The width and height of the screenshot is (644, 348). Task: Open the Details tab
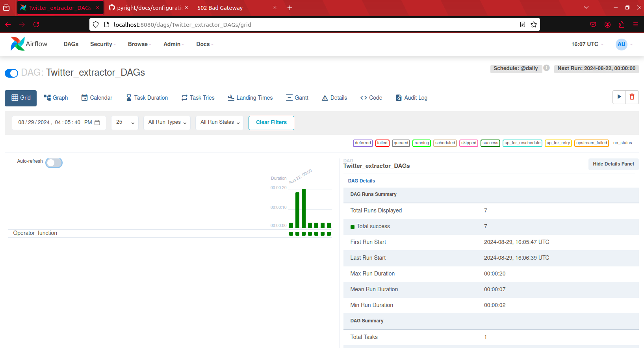(x=334, y=98)
